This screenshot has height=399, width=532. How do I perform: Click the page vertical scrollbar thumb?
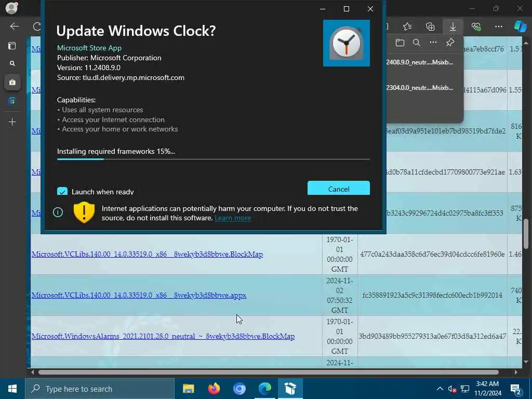tap(526, 234)
